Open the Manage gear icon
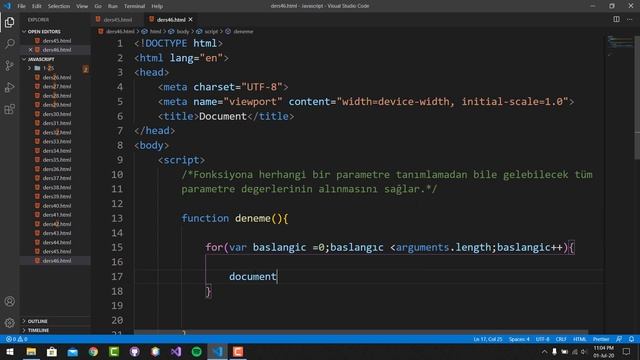The height and width of the screenshot is (360, 640). click(9, 323)
